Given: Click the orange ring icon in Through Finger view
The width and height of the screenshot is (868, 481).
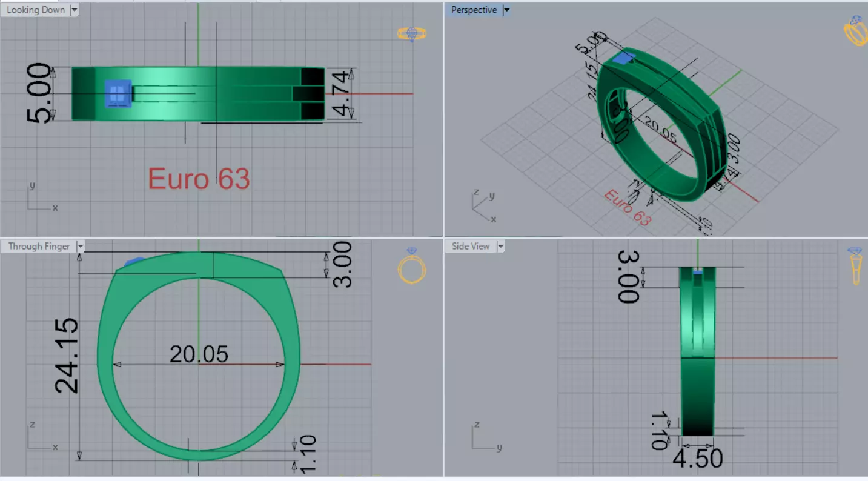Looking at the screenshot, I should [412, 265].
